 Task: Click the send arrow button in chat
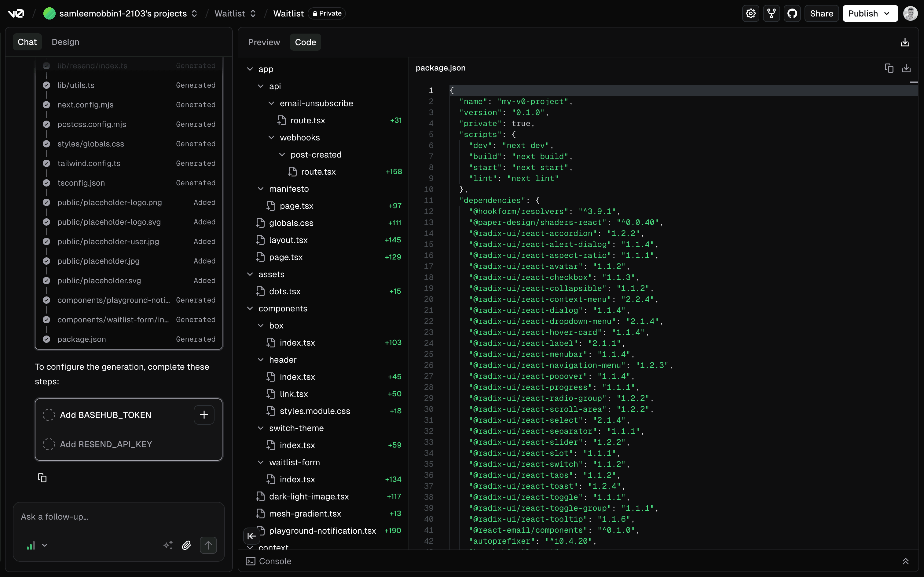point(208,545)
